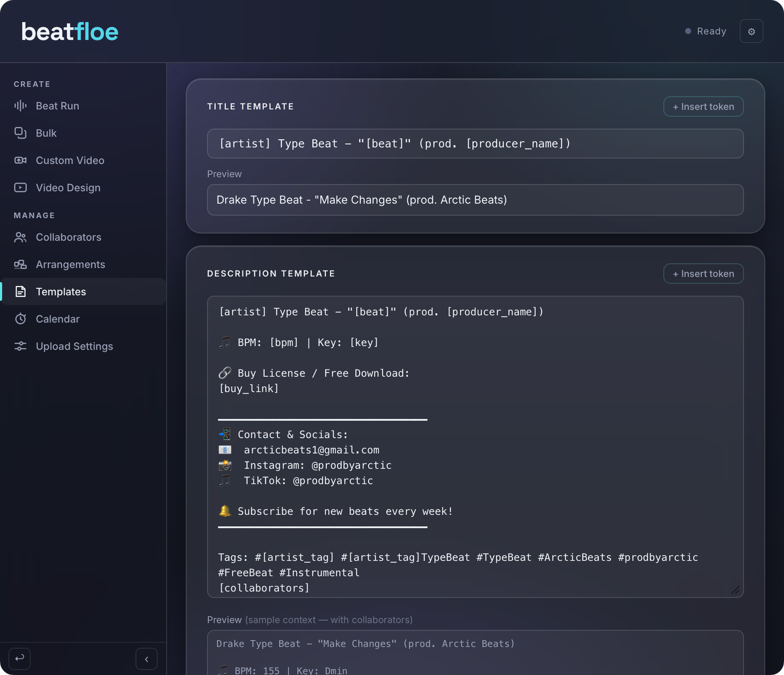
Task: Click the "Contact & Socials:" line
Action: [x=283, y=435]
